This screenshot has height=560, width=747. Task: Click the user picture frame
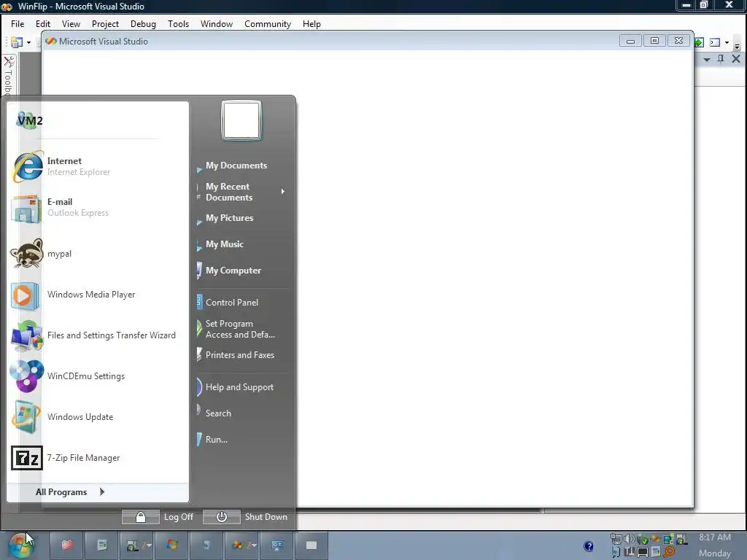click(241, 120)
